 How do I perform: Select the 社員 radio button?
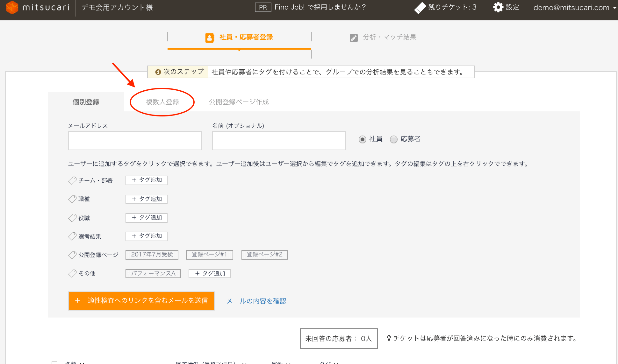pyautogui.click(x=362, y=139)
